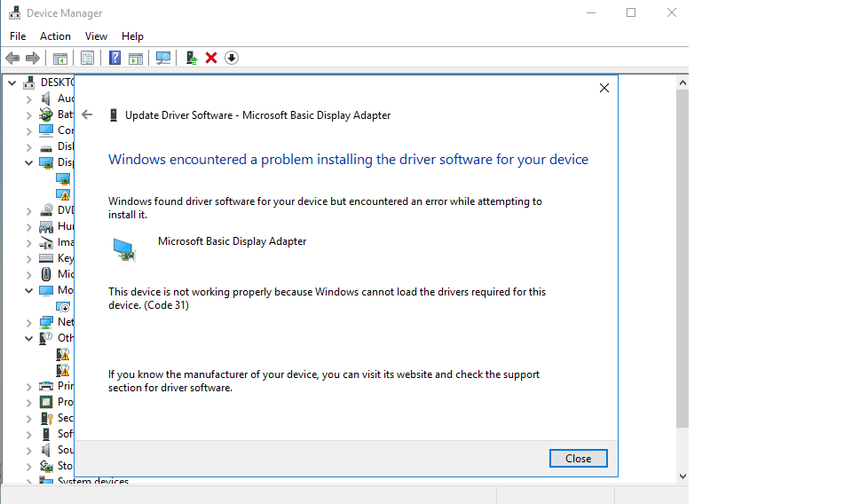Select the Print queues printer icon
The height and width of the screenshot is (504, 852).
tap(46, 386)
